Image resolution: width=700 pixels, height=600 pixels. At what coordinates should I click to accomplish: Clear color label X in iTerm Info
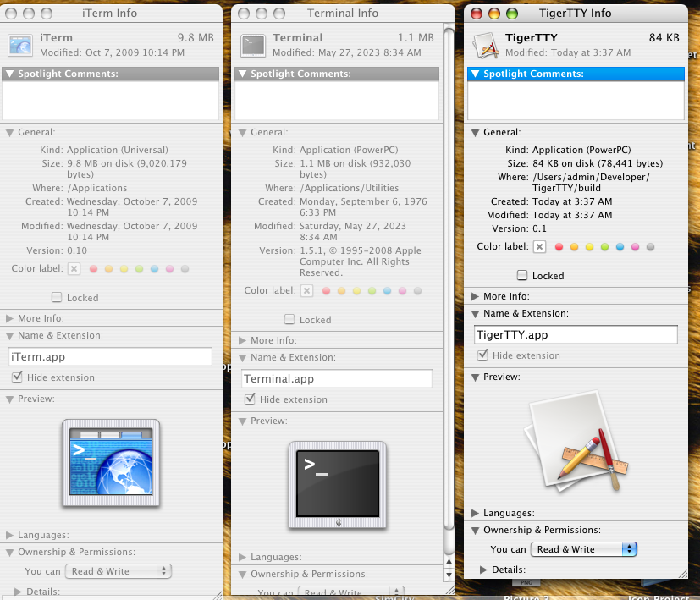(74, 269)
